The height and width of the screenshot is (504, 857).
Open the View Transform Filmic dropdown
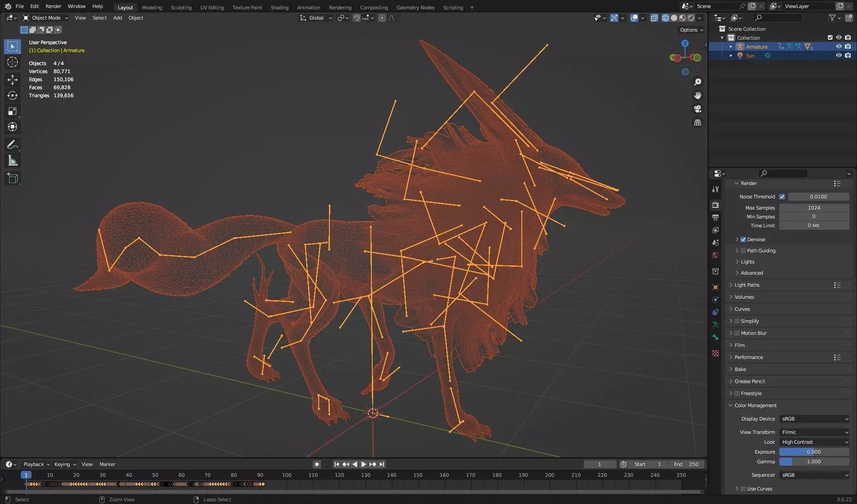click(x=814, y=432)
